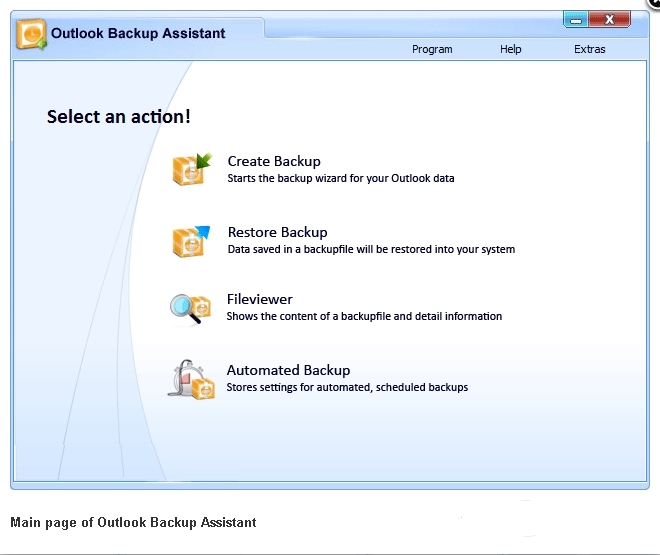This screenshot has width=660, height=555.
Task: Minimize the Outlook Backup Assistant window
Action: pos(576,19)
